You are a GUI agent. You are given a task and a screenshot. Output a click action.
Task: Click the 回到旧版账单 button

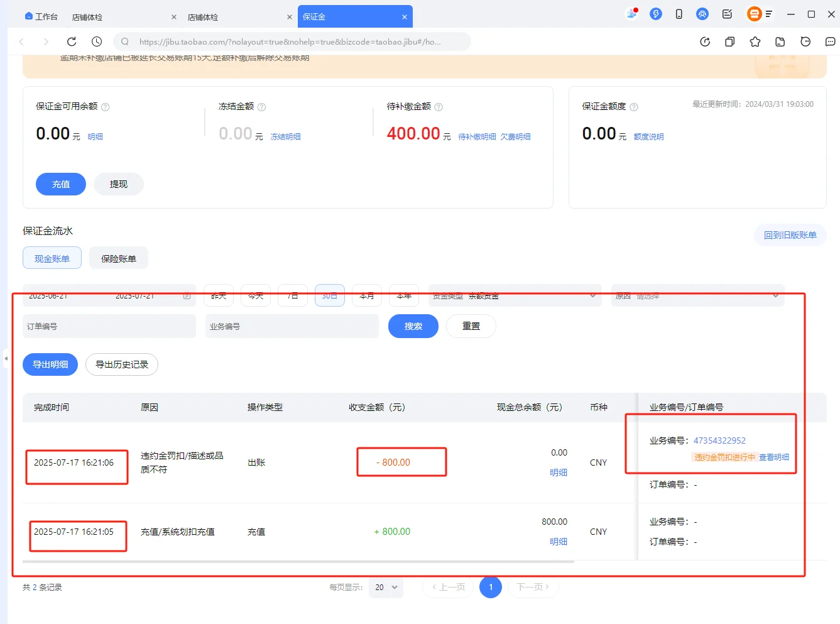click(790, 235)
